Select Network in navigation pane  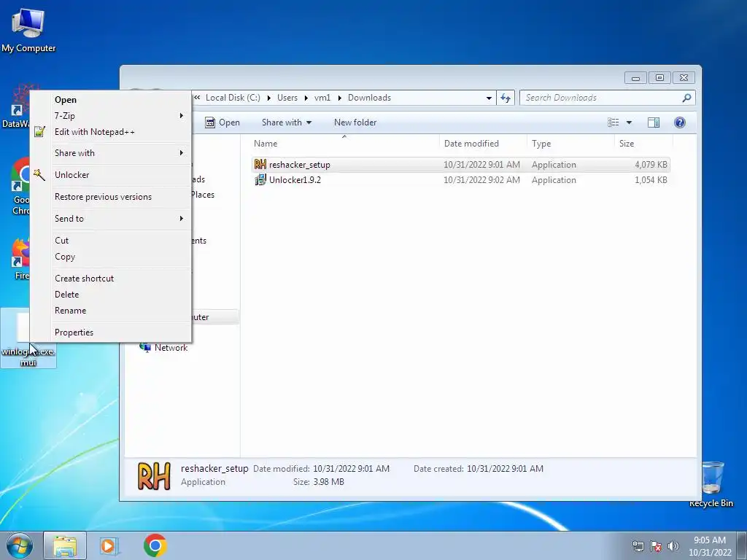171,348
